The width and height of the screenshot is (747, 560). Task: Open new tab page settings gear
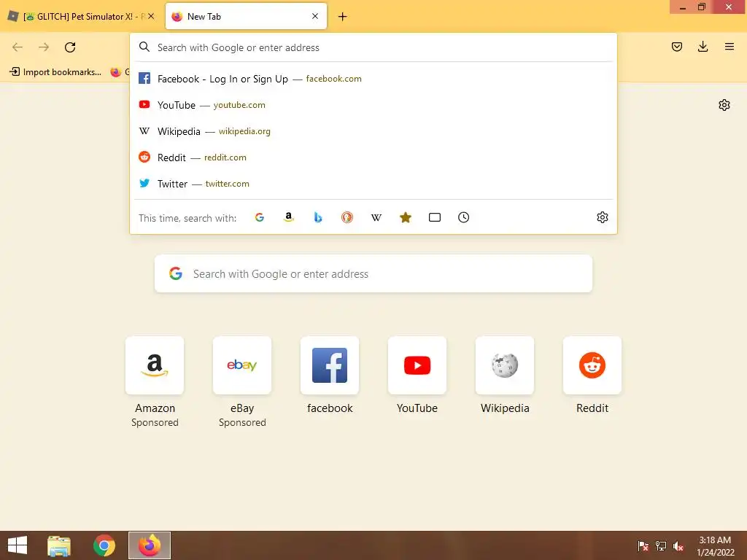pos(724,105)
